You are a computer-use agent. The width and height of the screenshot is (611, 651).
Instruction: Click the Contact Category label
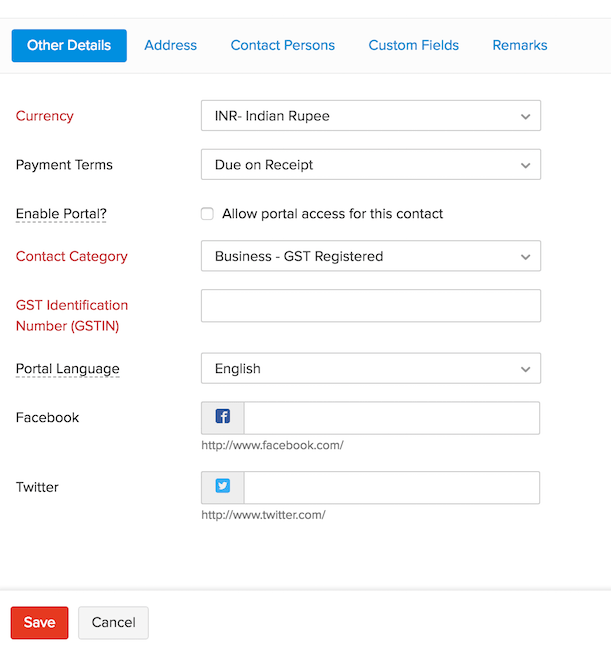71,257
